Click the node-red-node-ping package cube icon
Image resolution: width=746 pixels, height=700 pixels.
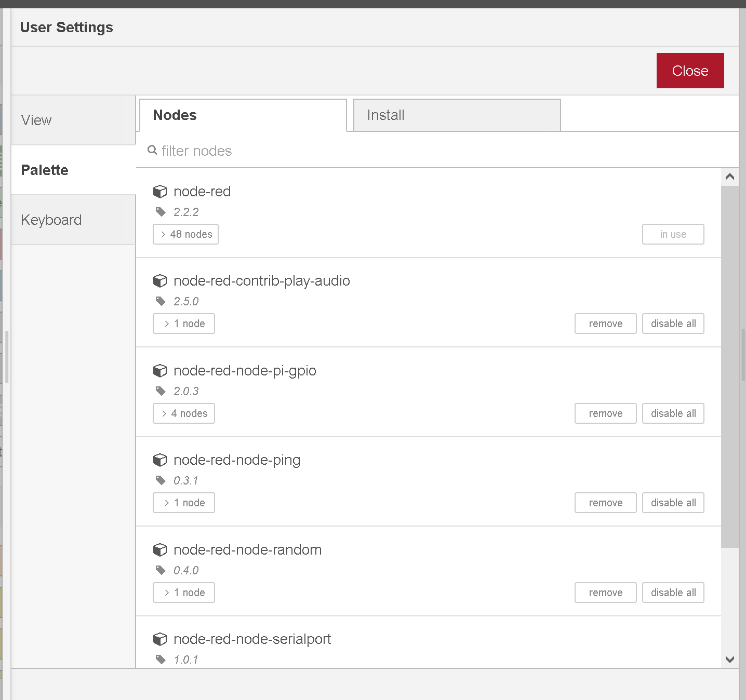tap(160, 460)
